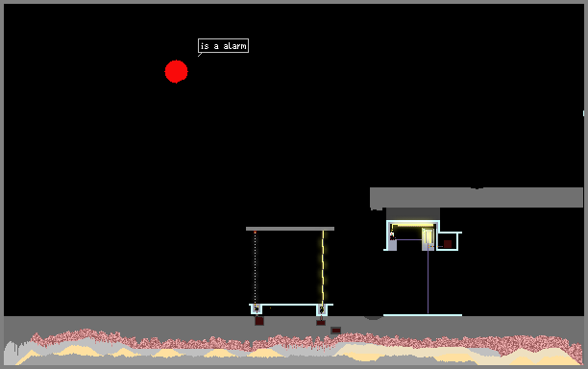Click the white dotted vertical line
The height and width of the screenshot is (369, 588).
[x=255, y=269]
